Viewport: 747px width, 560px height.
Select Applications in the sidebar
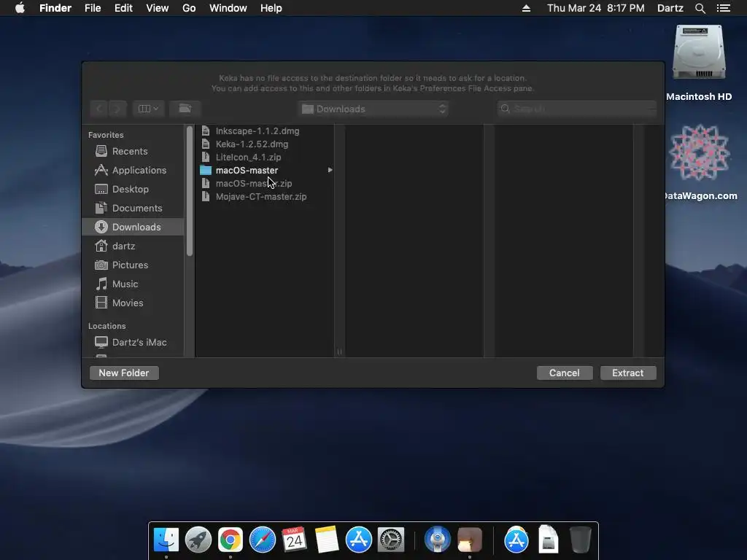tap(133, 170)
